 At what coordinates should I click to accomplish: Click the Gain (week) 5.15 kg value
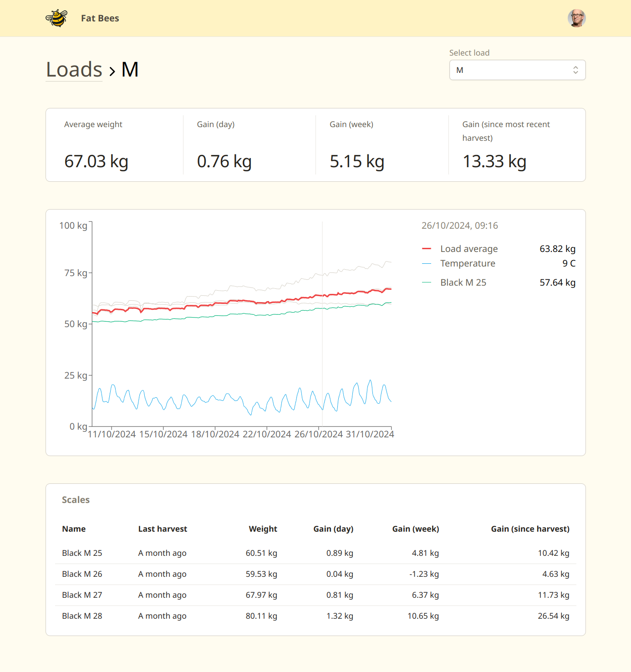click(x=357, y=161)
